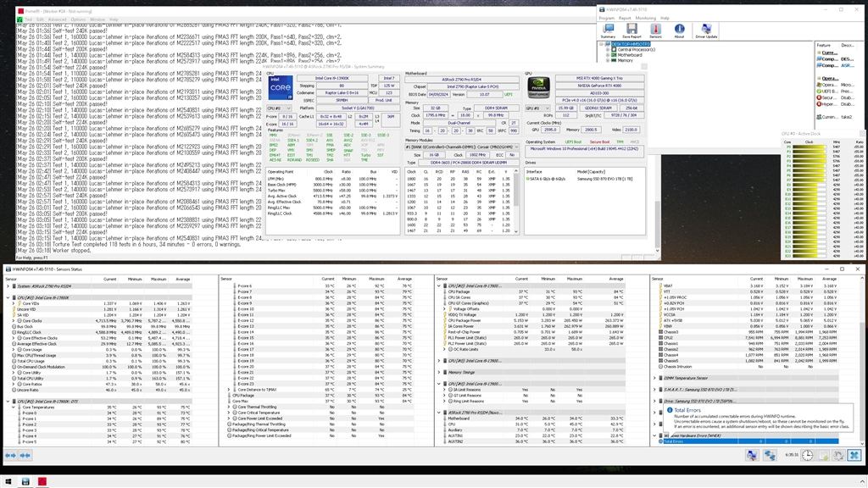This screenshot has height=488, width=868.
Task: Expand the Memory tree node
Action: click(x=608, y=60)
